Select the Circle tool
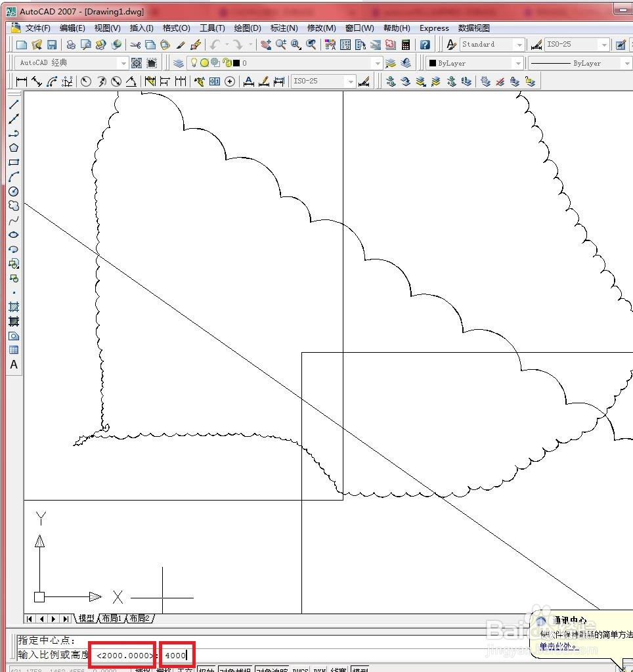Image resolution: width=633 pixels, height=672 pixels. tap(14, 192)
